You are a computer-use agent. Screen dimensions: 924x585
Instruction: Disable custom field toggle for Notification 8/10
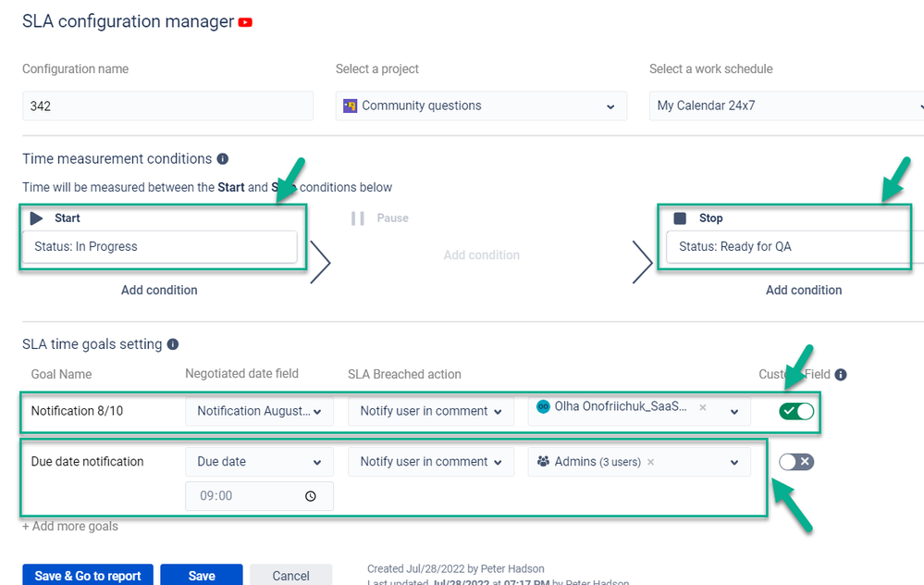pyautogui.click(x=796, y=411)
